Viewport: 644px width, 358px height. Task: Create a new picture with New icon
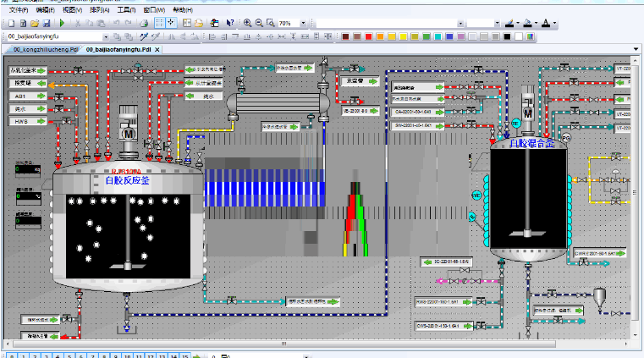coord(11,24)
